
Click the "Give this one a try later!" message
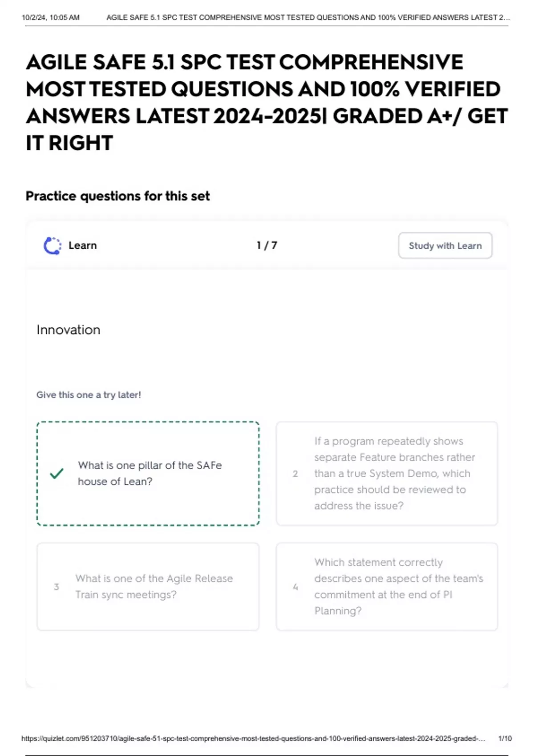(89, 395)
